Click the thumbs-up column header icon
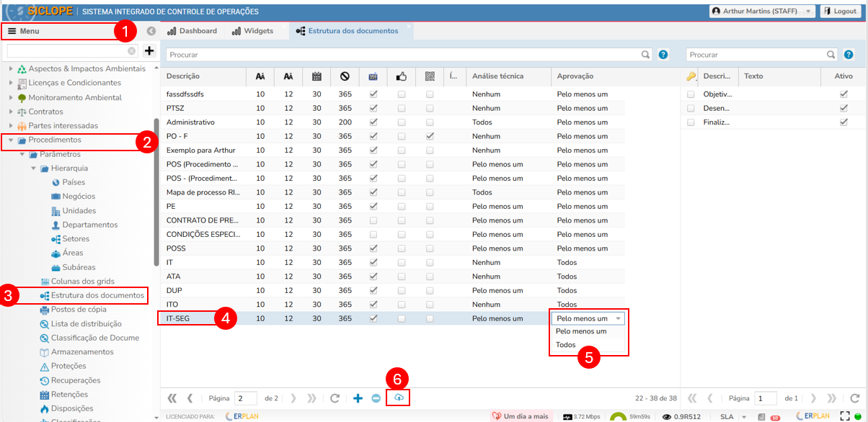The height and width of the screenshot is (422, 868). pyautogui.click(x=402, y=76)
